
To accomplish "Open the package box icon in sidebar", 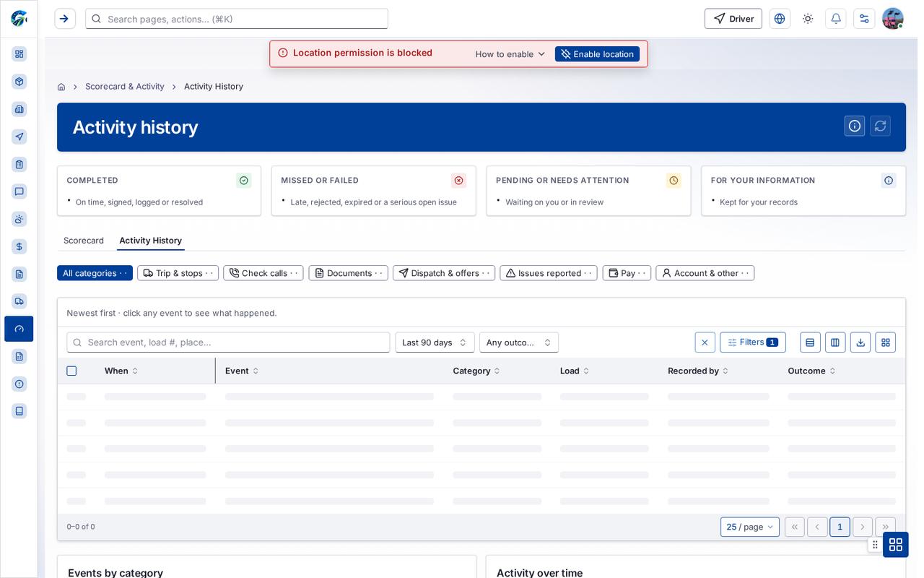I will point(19,82).
